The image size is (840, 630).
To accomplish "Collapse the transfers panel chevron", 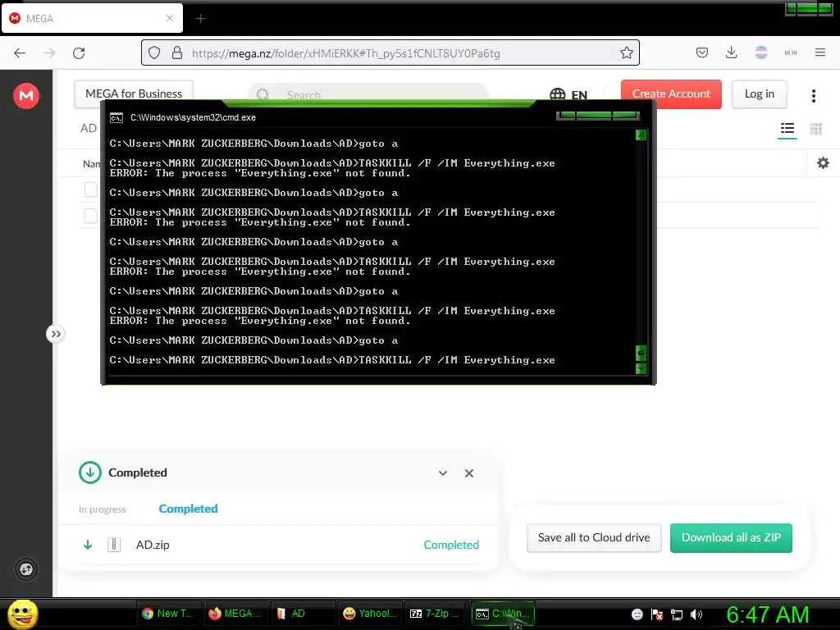I will coord(442,473).
